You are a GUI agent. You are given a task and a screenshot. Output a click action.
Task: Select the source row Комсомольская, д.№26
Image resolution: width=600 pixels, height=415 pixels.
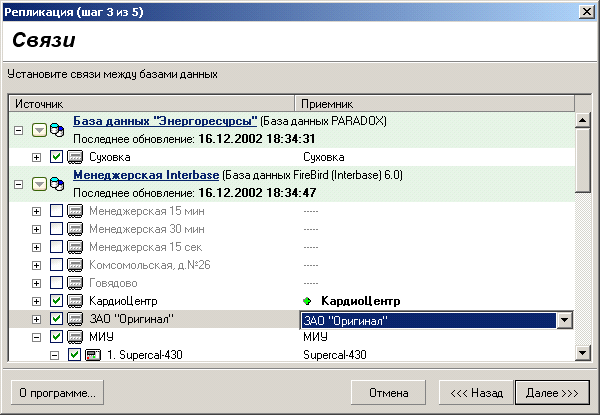[150, 265]
